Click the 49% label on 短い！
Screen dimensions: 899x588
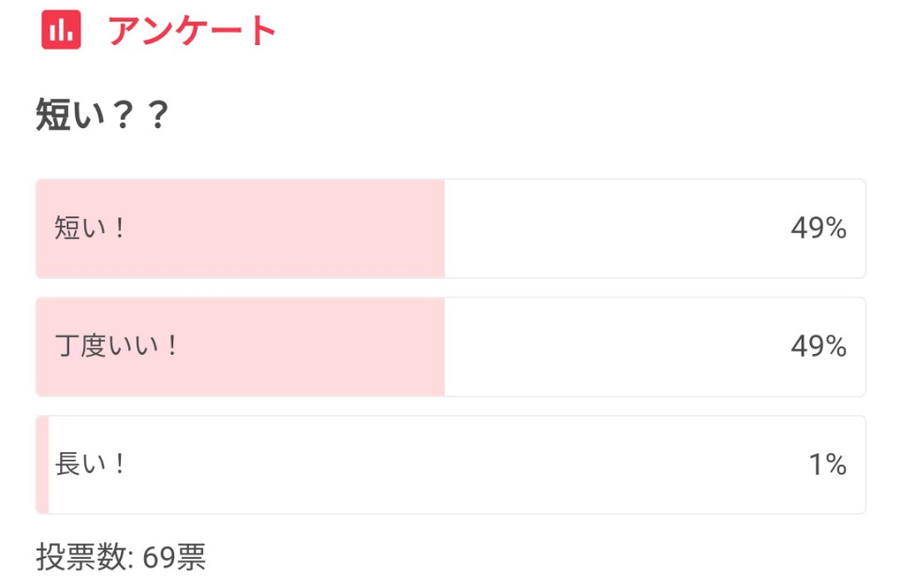pyautogui.click(x=819, y=228)
